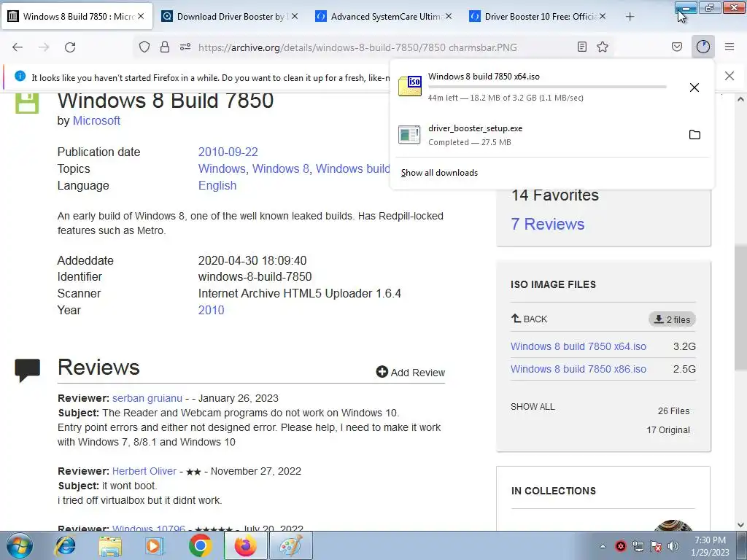Click the page vertical scrollbar thumb
This screenshot has height=560, width=747.
[740, 307]
